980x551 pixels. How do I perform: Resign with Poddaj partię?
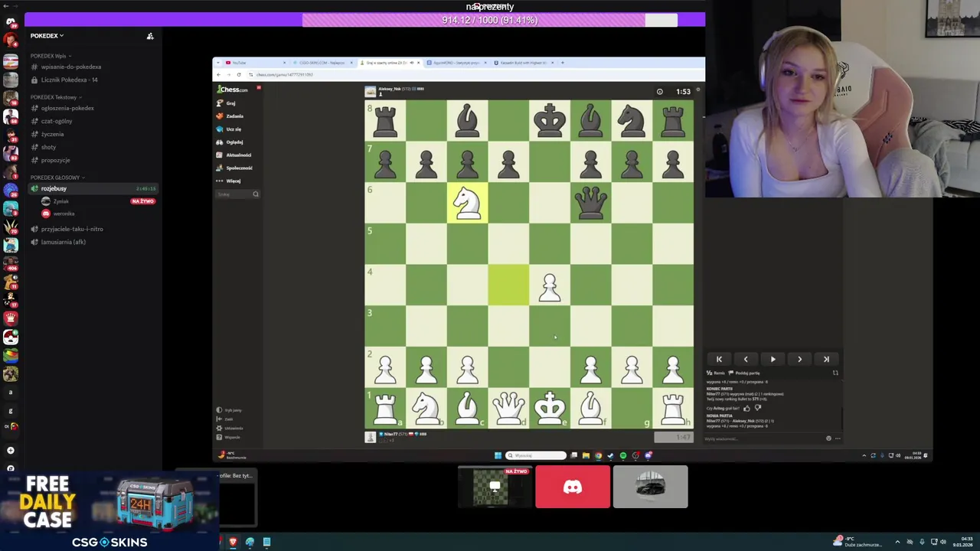point(745,373)
